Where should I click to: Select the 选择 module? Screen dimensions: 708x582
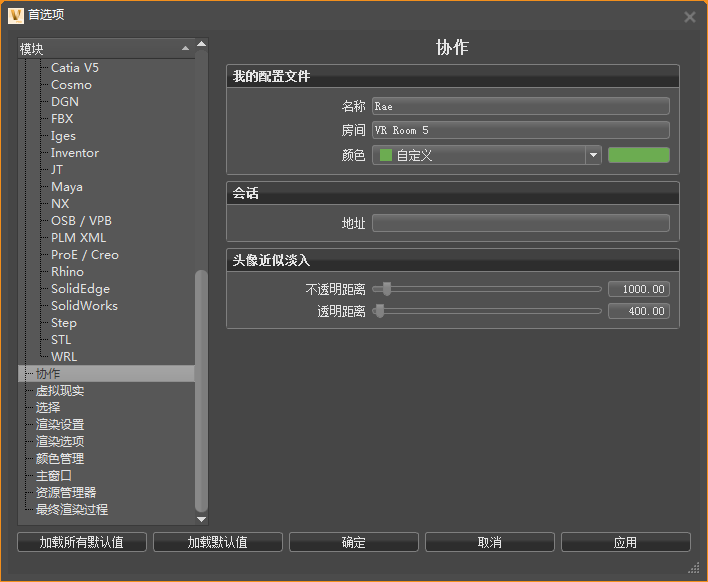48,408
